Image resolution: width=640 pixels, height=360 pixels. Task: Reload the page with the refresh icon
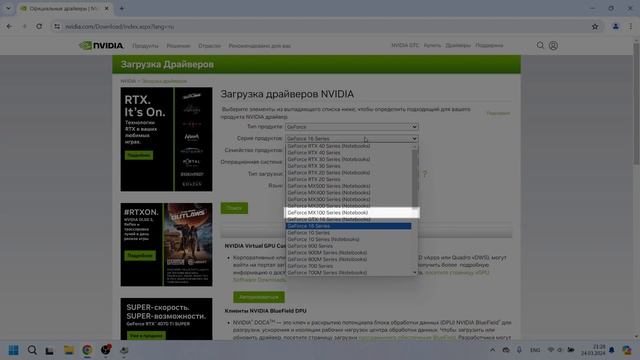39,27
